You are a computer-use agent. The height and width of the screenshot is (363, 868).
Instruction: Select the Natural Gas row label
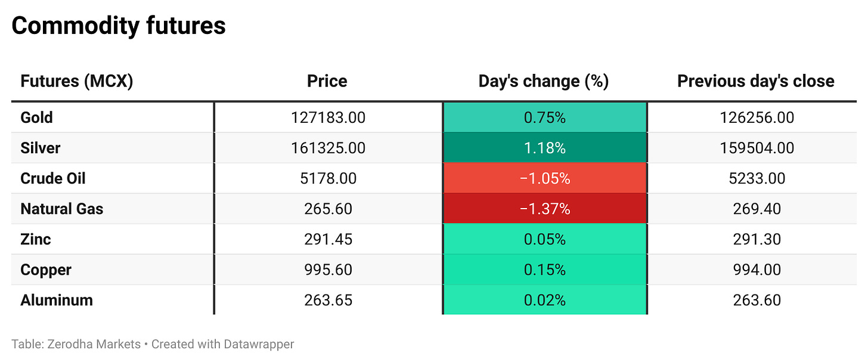point(61,209)
